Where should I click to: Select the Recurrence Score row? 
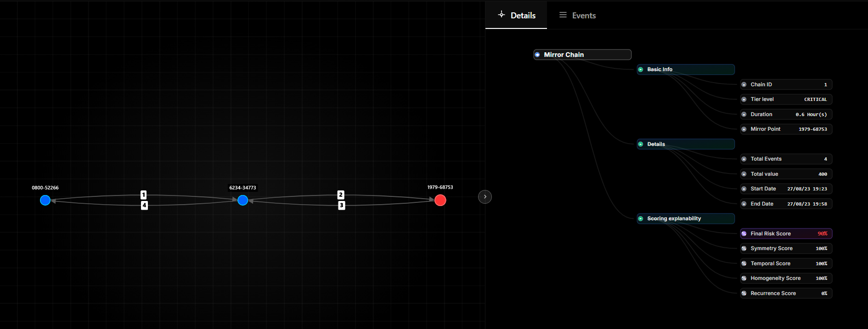[786, 293]
